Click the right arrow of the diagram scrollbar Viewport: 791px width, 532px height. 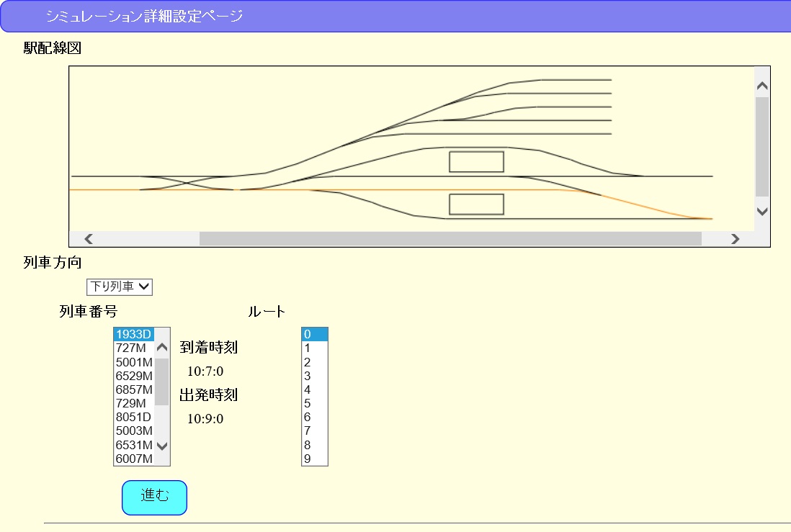pyautogui.click(x=734, y=238)
